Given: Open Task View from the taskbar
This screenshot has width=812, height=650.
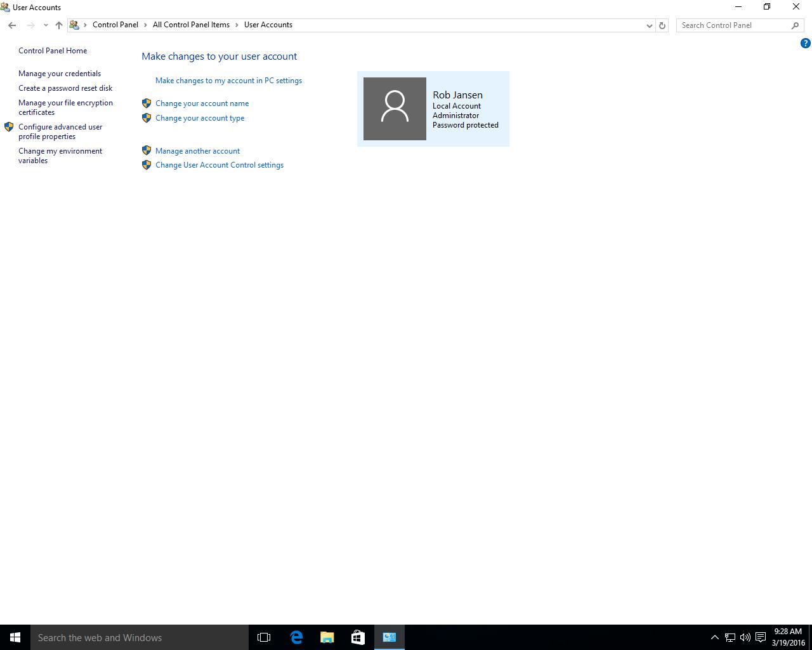Looking at the screenshot, I should (264, 637).
